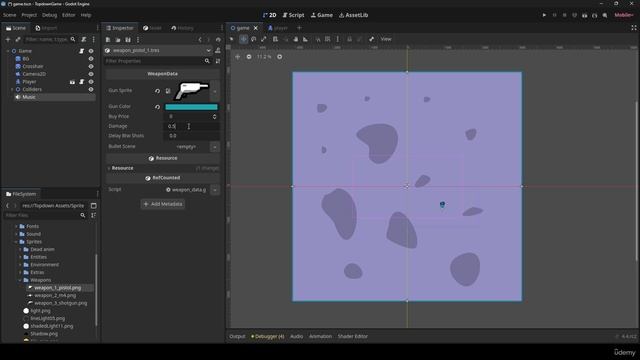Open the Help menu
The height and width of the screenshot is (360, 640).
pos(86,15)
